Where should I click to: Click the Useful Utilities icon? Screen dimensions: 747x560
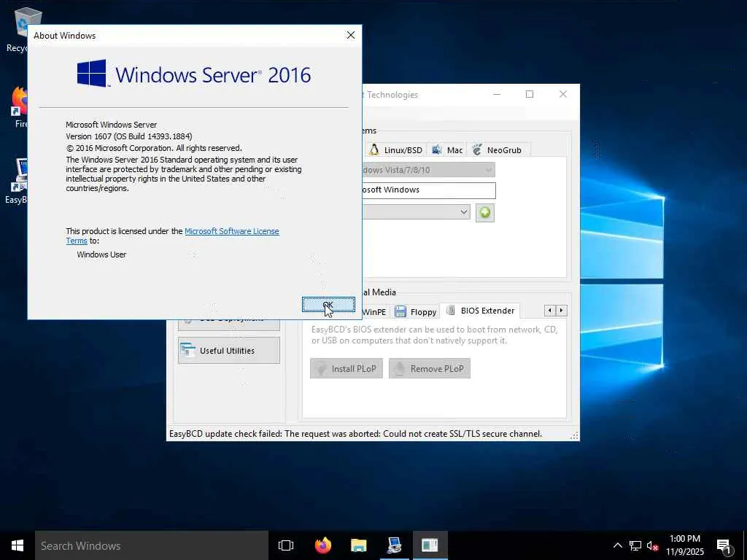pos(187,351)
